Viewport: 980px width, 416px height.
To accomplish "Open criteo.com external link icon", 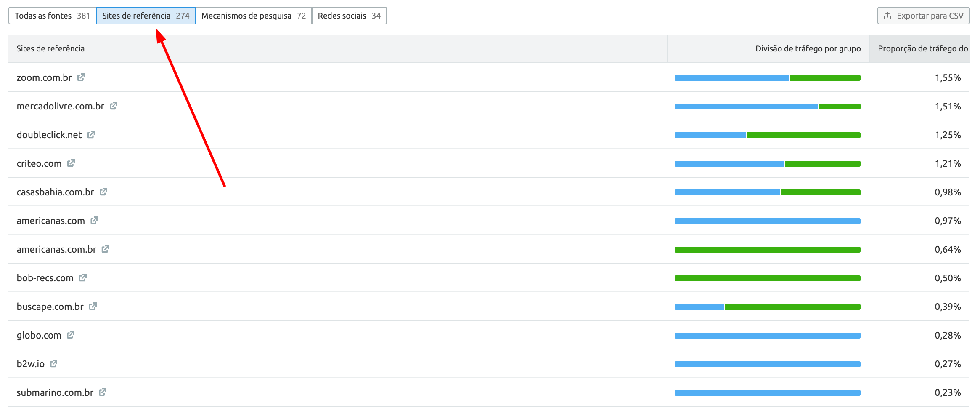I will pyautogui.click(x=71, y=163).
